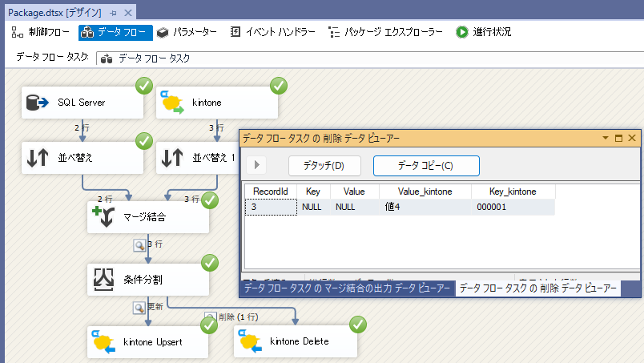This screenshot has width=644, height=363.
Task: Select the NULL cell in Key column
Action: point(313,207)
